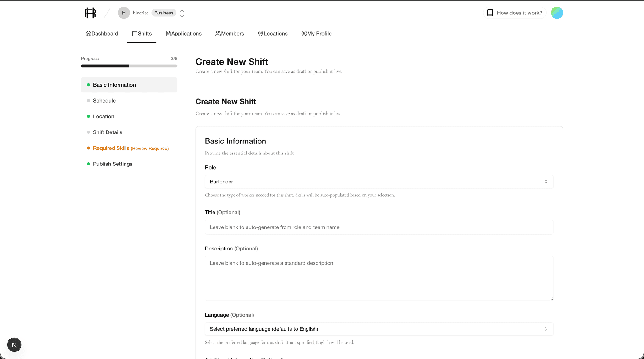Expand the team switcher chevrons
The height and width of the screenshot is (359, 644).
[182, 13]
